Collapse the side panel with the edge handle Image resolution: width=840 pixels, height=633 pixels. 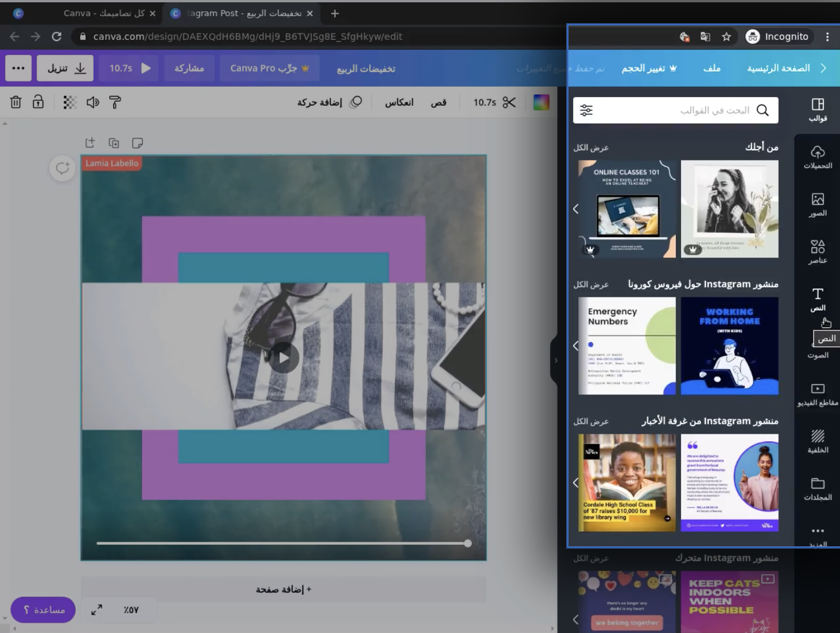tap(555, 360)
